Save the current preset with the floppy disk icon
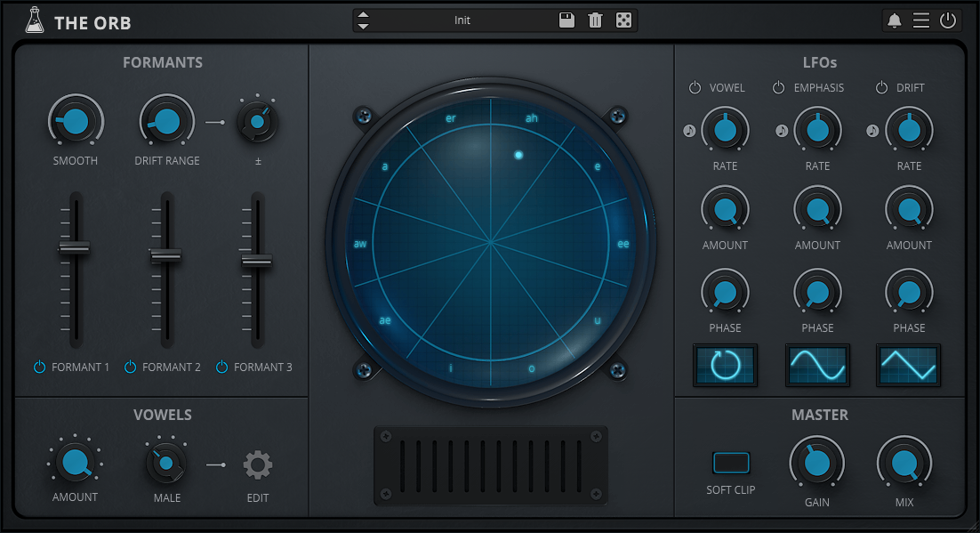The width and height of the screenshot is (980, 533). point(566,20)
